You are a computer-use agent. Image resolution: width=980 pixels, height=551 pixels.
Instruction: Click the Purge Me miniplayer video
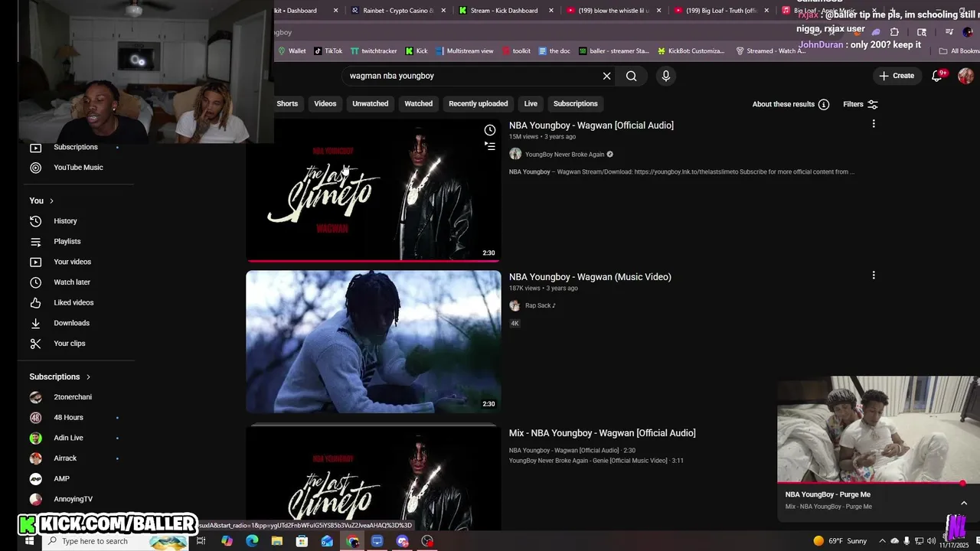pos(877,429)
